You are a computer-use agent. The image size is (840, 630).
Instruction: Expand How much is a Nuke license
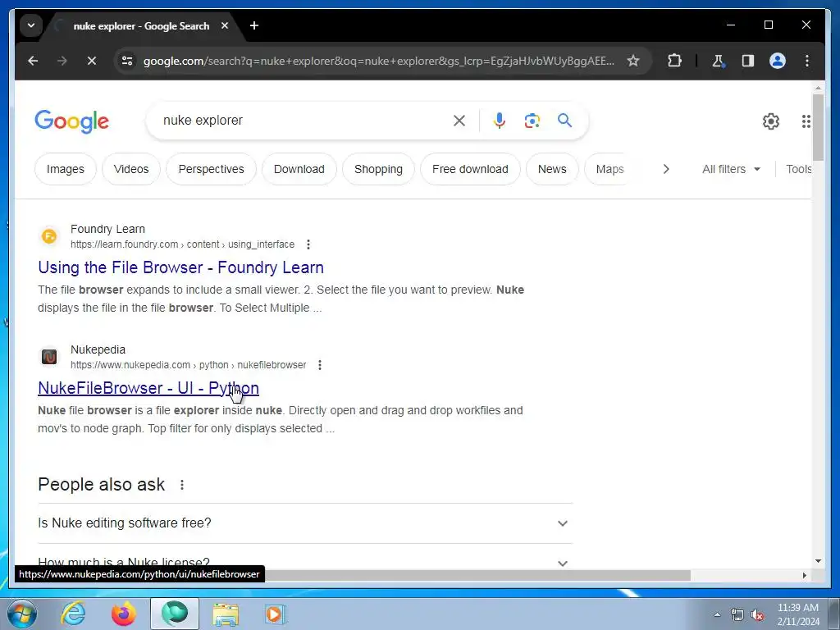pyautogui.click(x=304, y=563)
